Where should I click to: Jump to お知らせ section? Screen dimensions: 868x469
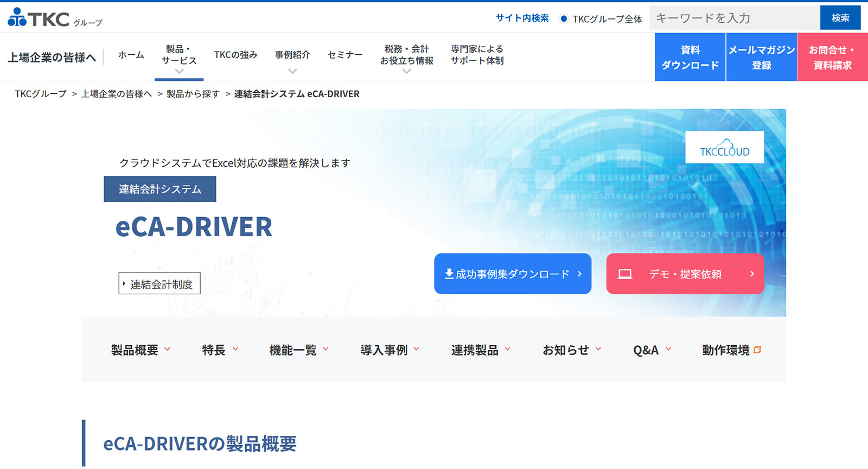coord(566,350)
